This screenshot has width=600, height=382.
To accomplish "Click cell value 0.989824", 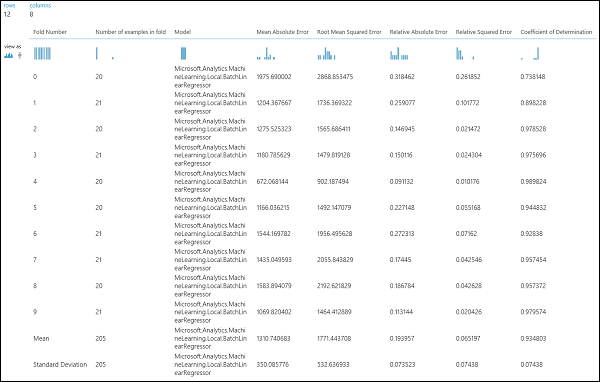I will [533, 181].
